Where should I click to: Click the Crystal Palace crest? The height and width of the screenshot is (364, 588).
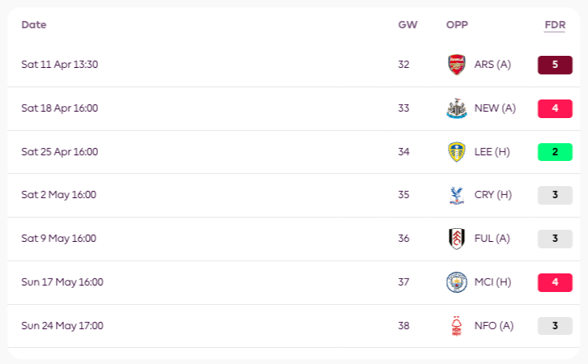[x=456, y=195]
